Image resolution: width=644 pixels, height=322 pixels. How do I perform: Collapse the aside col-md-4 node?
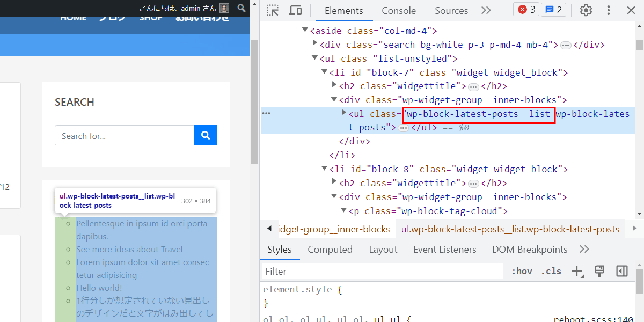point(305,31)
